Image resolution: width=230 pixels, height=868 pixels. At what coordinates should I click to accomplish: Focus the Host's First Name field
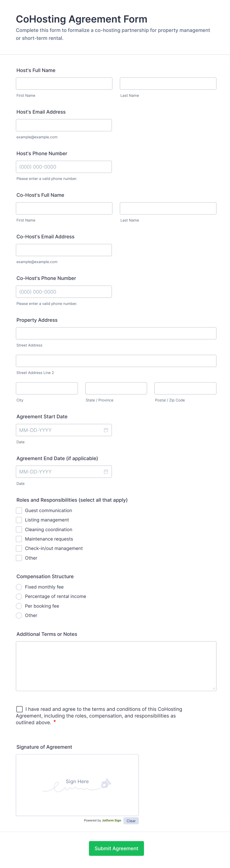[64, 84]
